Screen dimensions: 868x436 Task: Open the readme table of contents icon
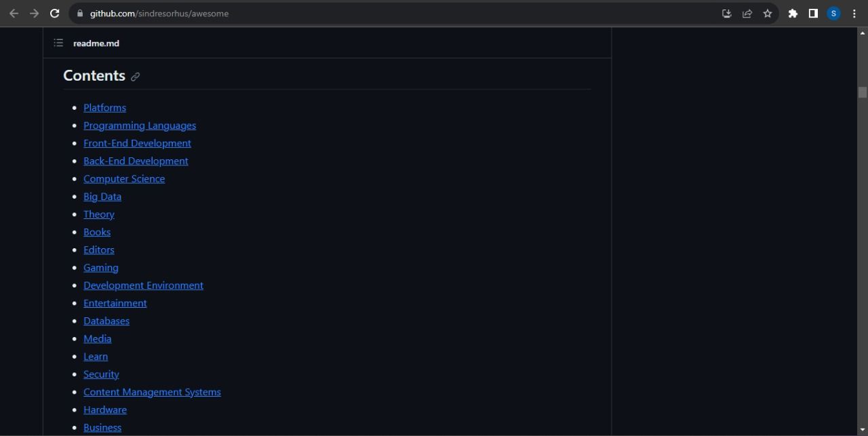58,42
